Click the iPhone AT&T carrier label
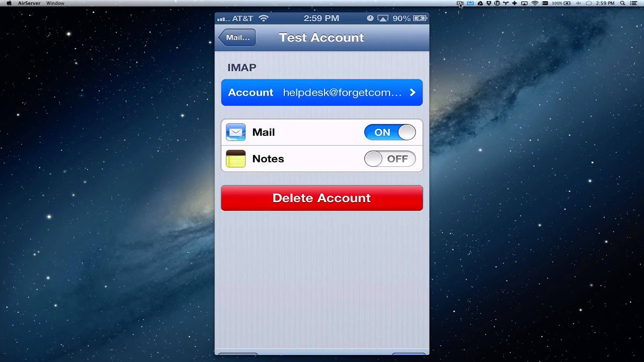This screenshot has height=362, width=644. (x=243, y=19)
